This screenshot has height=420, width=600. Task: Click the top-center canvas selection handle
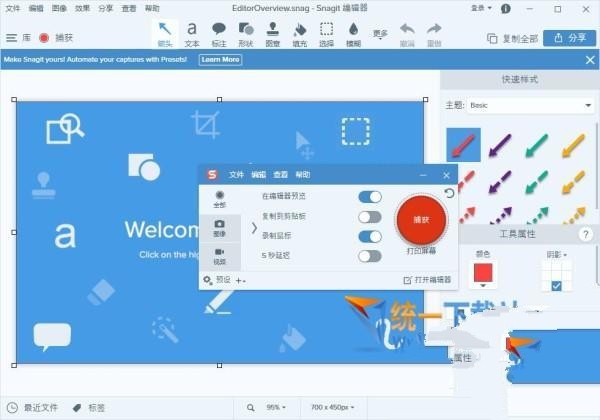219,99
